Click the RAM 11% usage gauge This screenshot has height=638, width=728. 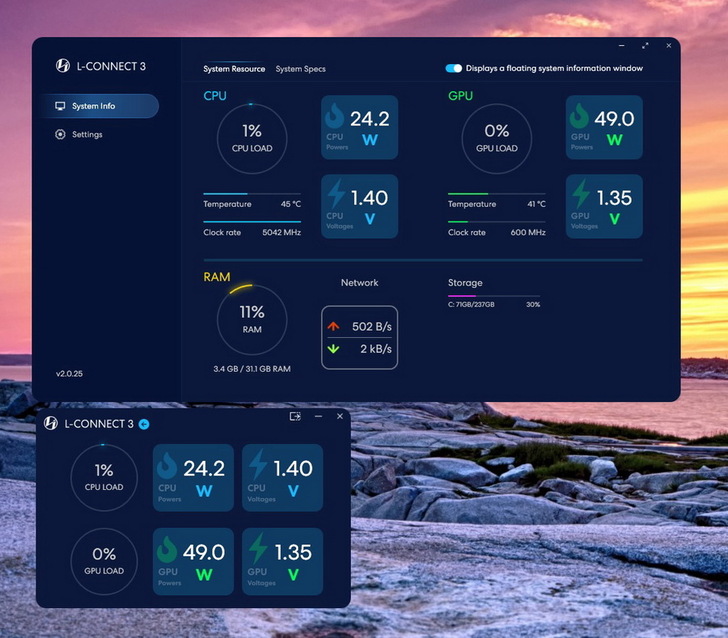252,319
